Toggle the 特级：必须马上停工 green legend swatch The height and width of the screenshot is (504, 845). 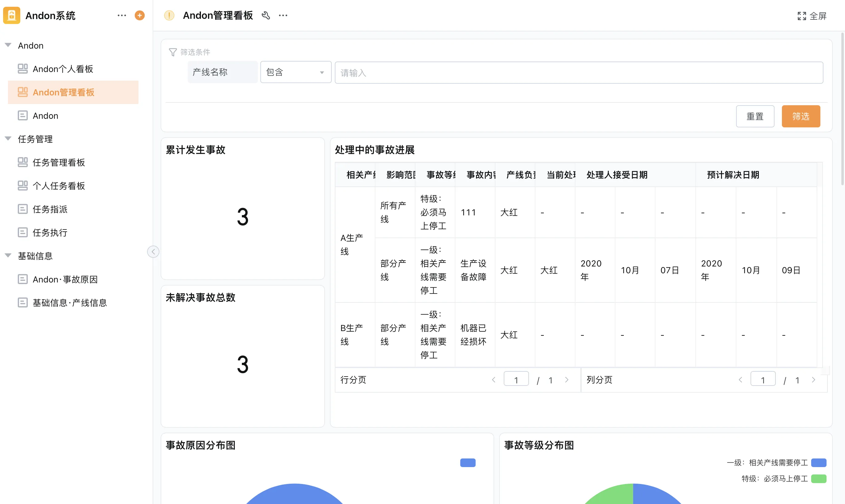819,478
